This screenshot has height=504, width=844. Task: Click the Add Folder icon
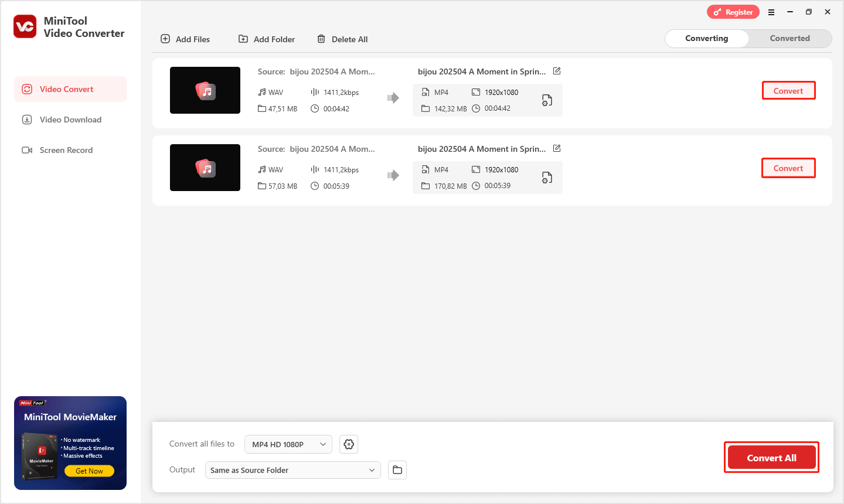(x=243, y=39)
